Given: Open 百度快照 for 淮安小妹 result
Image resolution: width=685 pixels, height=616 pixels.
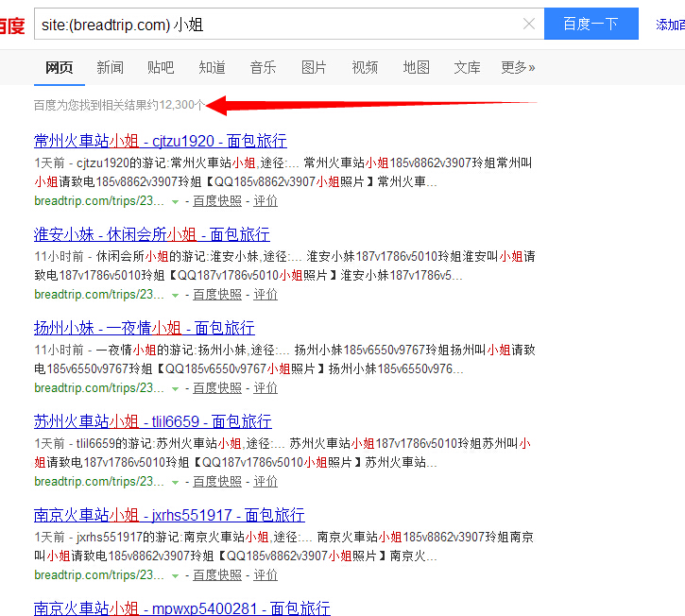Looking at the screenshot, I should (217, 295).
